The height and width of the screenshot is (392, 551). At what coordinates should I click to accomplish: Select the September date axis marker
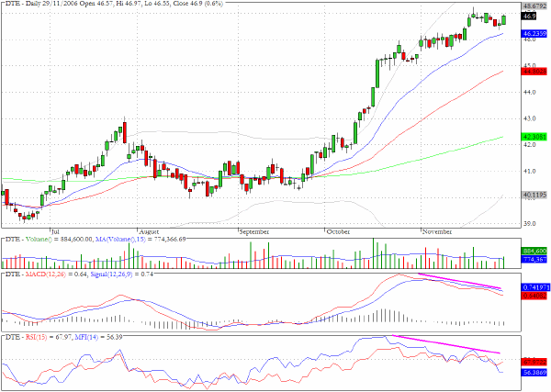point(254,232)
